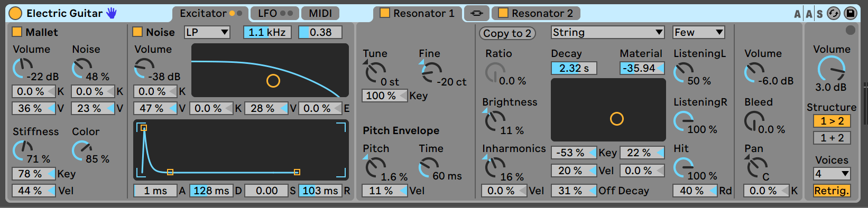Click the Copy to 2 button

507,33
